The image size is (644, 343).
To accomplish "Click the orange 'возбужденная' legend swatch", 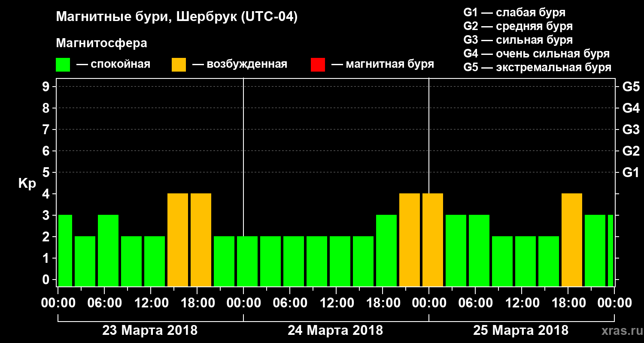I will (179, 65).
